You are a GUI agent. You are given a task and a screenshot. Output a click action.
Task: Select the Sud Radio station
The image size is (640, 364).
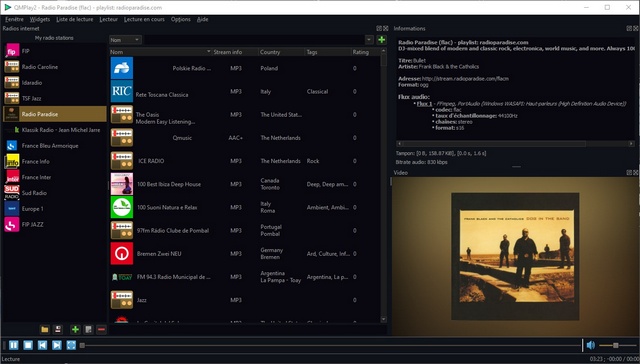(x=55, y=193)
